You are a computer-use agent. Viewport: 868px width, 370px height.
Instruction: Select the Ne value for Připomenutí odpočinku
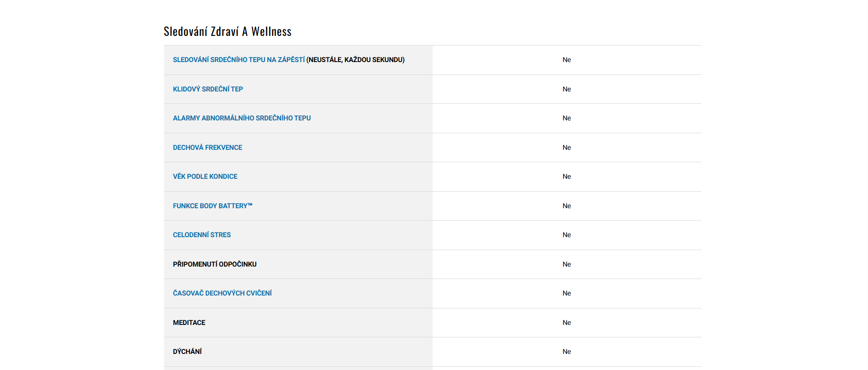point(567,264)
